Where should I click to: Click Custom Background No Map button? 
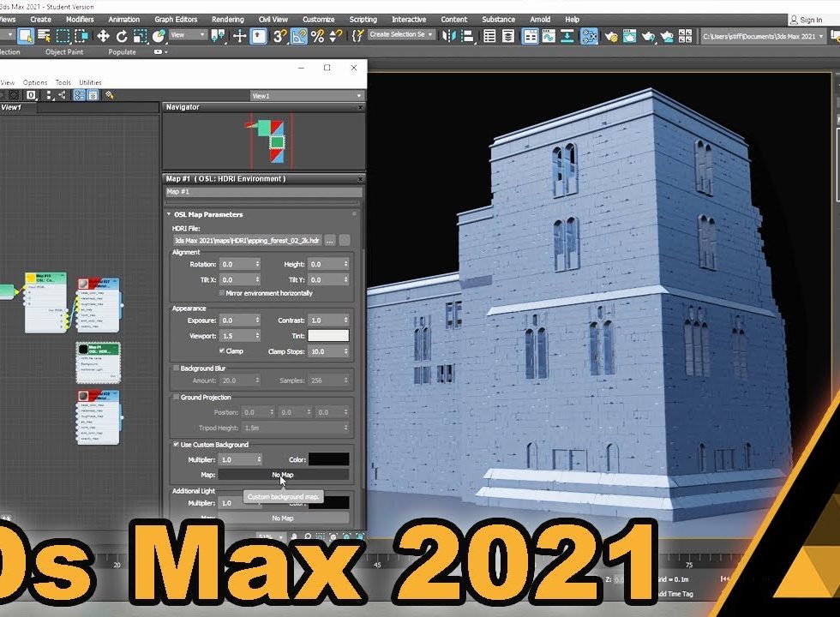(x=283, y=475)
